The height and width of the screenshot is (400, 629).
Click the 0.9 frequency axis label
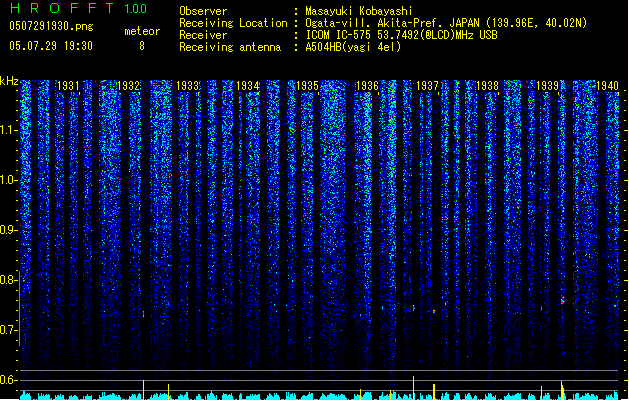tap(8, 230)
